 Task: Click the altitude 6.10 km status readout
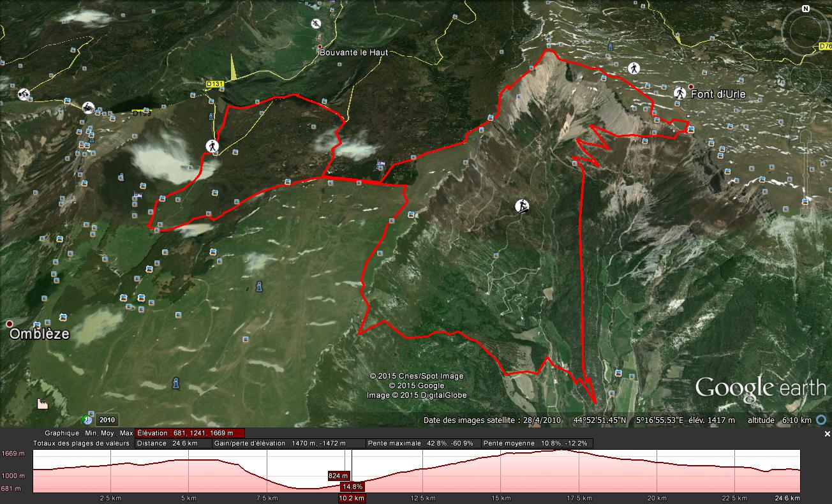(x=780, y=420)
